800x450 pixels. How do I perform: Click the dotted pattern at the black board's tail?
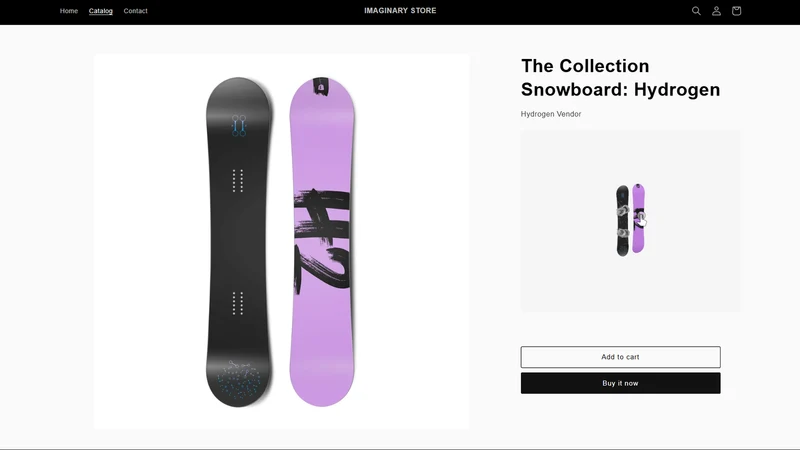[x=238, y=380]
